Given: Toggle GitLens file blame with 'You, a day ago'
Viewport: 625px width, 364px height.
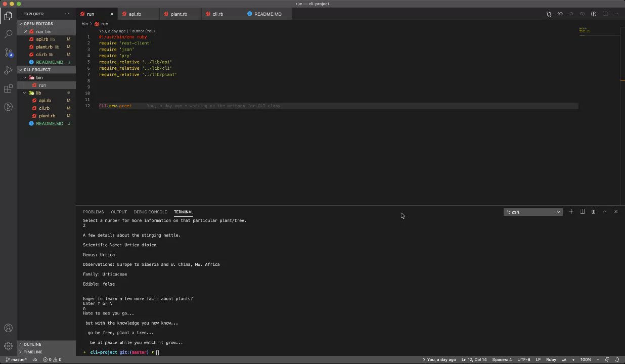Looking at the screenshot, I should [441, 359].
